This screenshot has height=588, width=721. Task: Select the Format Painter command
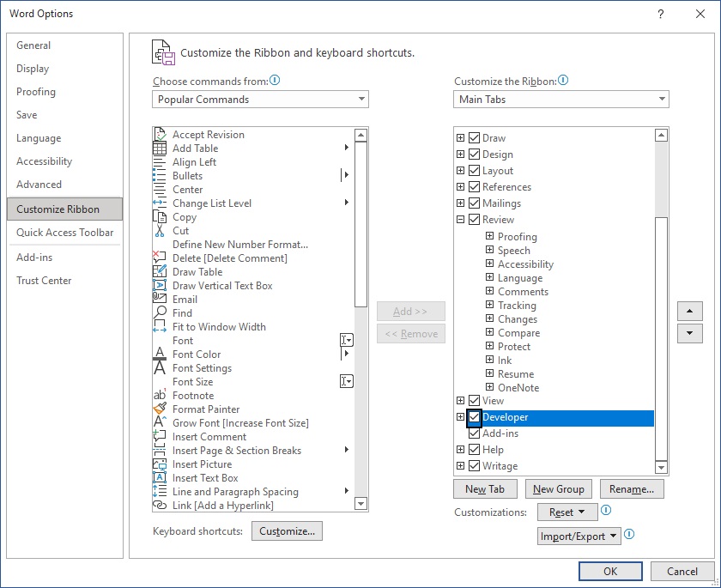(x=205, y=409)
